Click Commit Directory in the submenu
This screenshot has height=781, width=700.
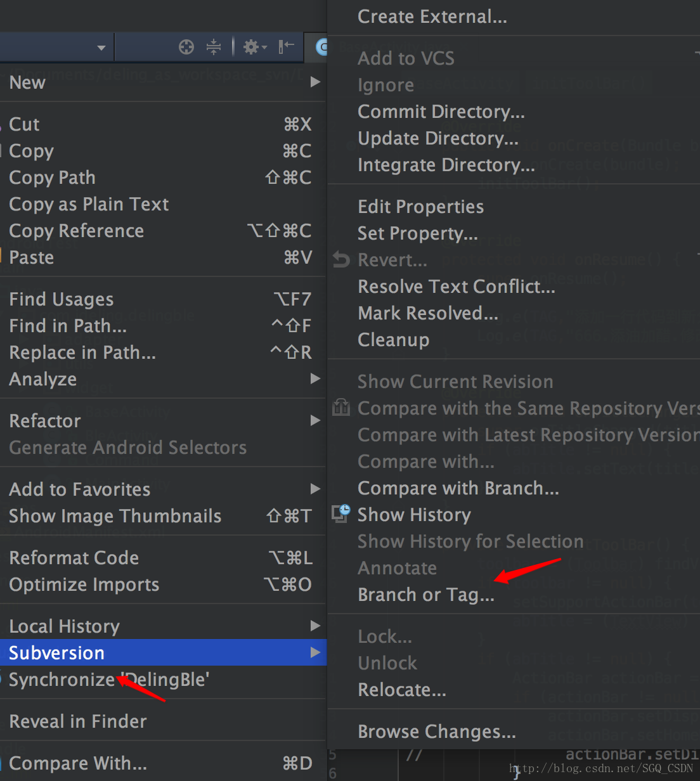coord(441,112)
